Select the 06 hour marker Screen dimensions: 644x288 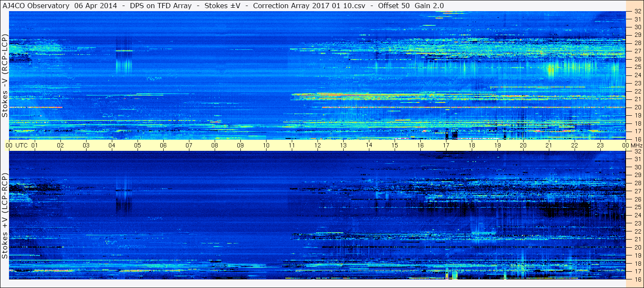163,145
